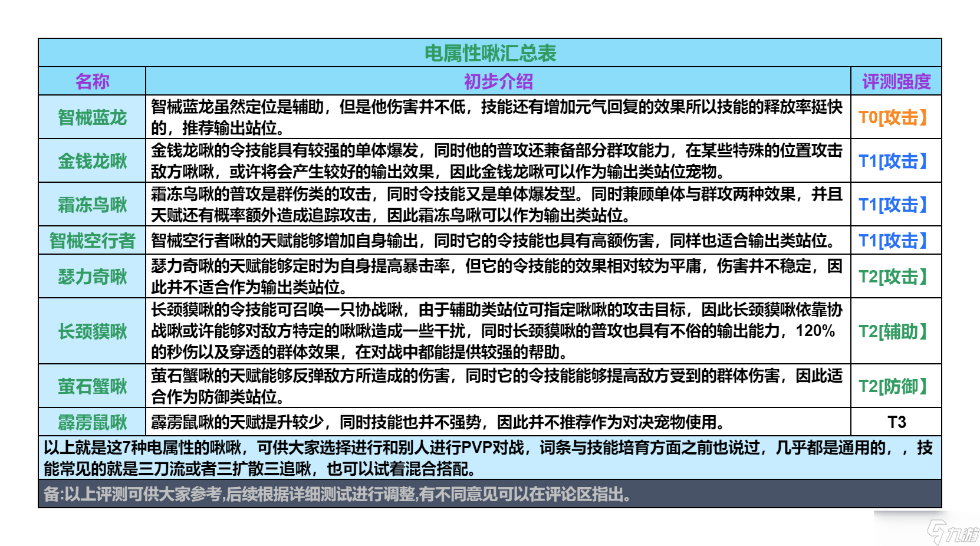Select the 长颈獏啾 name cell

pos(92,331)
